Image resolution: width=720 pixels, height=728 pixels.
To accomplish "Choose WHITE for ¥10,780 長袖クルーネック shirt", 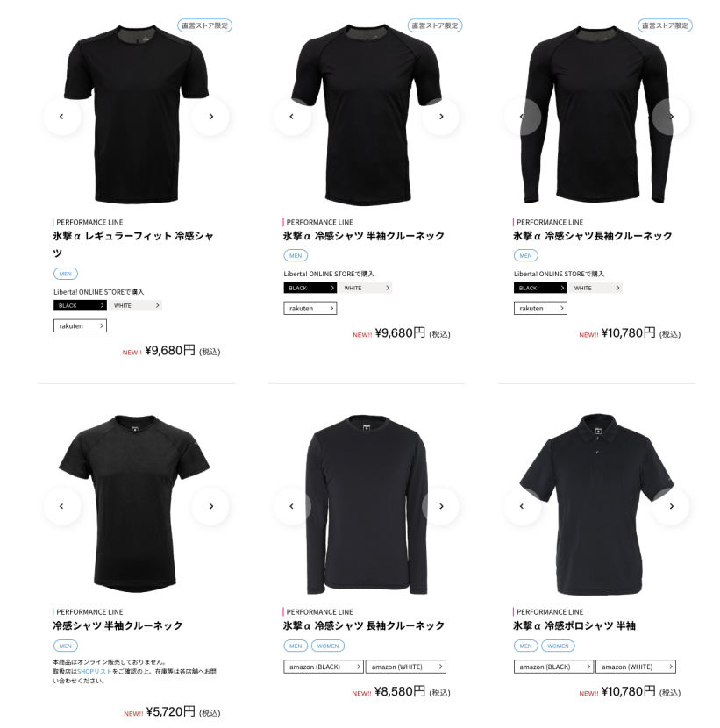I will tap(595, 288).
